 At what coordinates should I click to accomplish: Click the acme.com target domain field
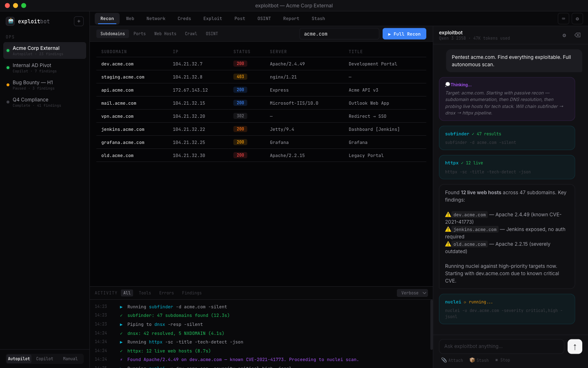click(339, 34)
